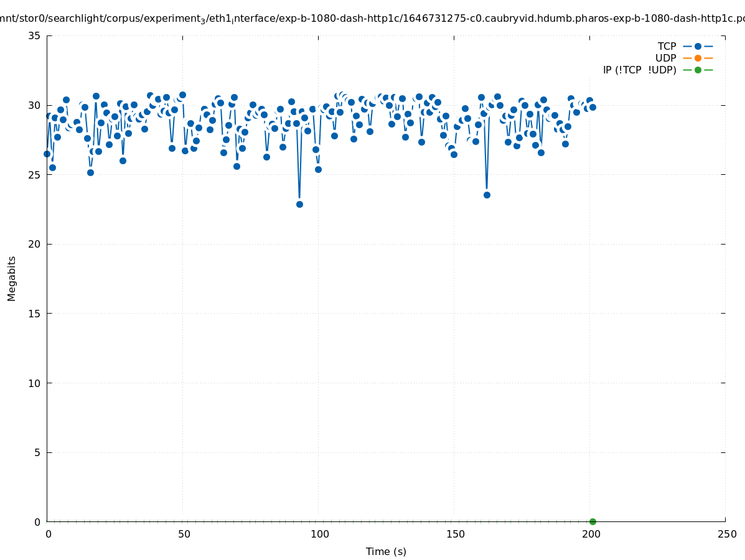Click the file path title at the top of the chart
The image size is (745, 560).
coord(372,19)
